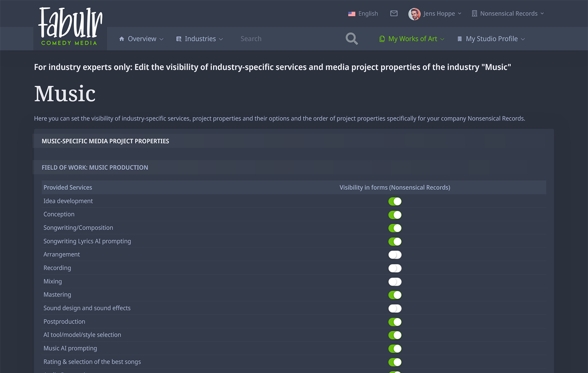Click the English language label

(368, 13)
